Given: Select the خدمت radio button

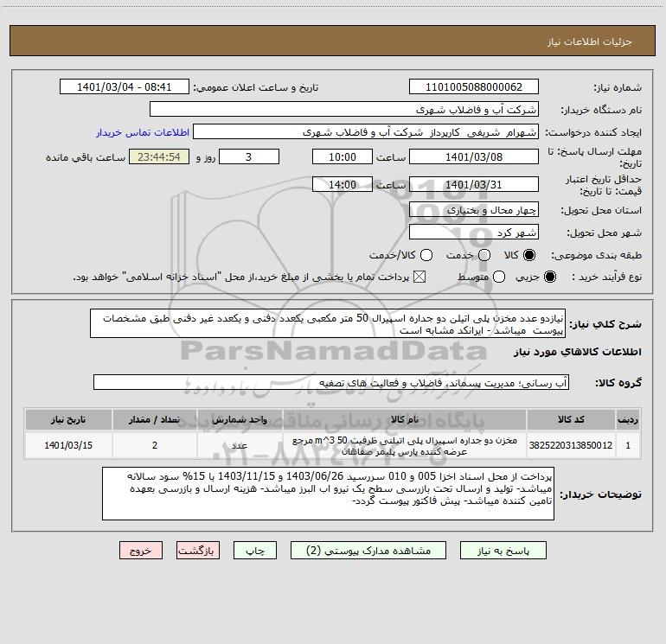Looking at the screenshot, I should pyautogui.click(x=484, y=255).
